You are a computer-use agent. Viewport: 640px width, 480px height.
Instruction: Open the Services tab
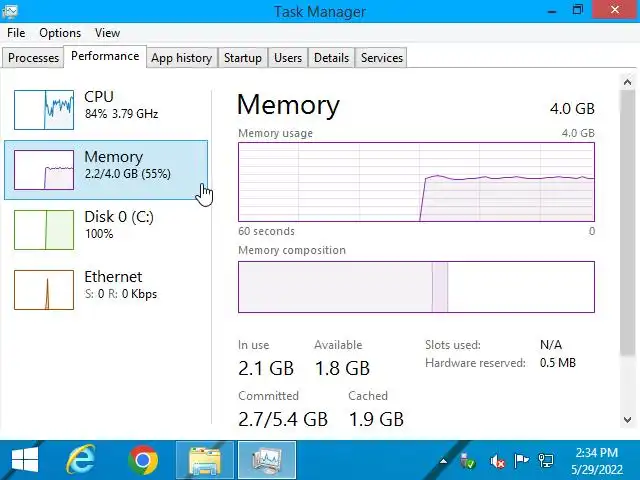tap(381, 58)
